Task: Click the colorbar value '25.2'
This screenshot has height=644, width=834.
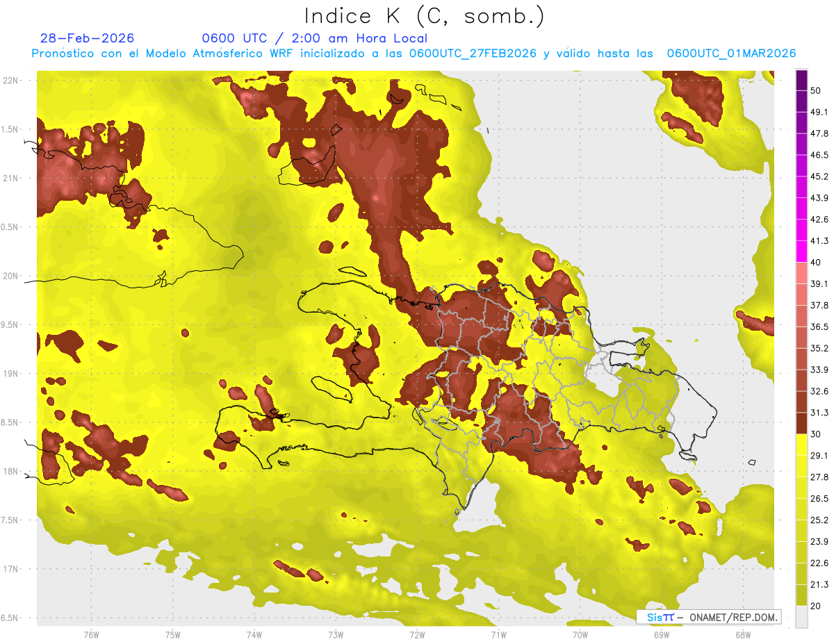Action: click(x=819, y=520)
